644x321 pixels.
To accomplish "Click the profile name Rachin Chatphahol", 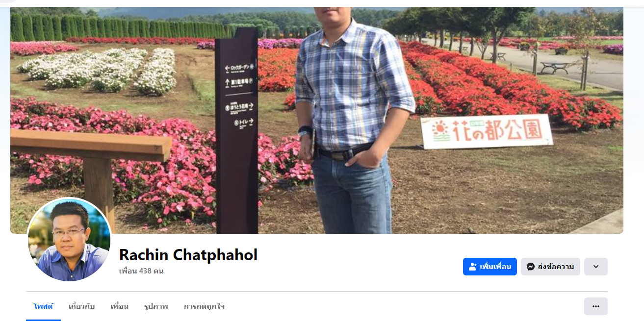I will point(188,255).
